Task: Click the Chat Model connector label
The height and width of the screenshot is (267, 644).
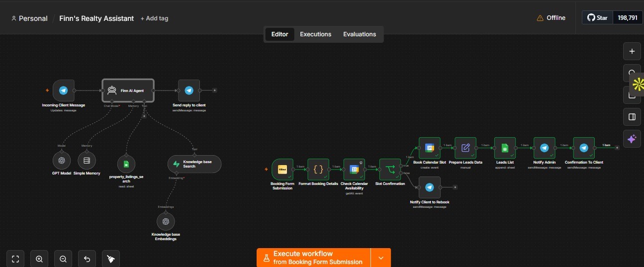Action: [112, 106]
